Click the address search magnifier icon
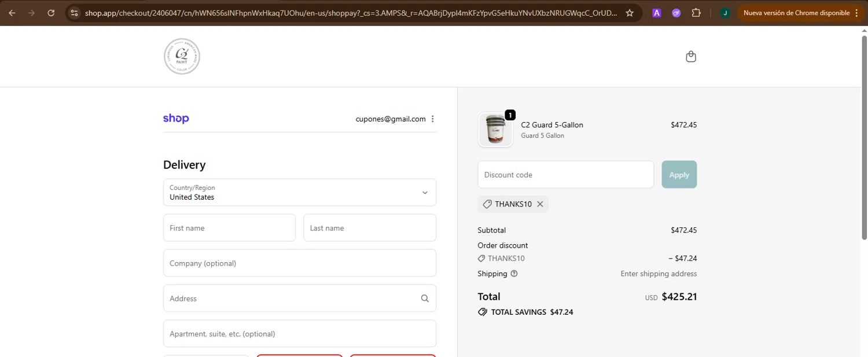This screenshot has height=357, width=868. pyautogui.click(x=425, y=299)
